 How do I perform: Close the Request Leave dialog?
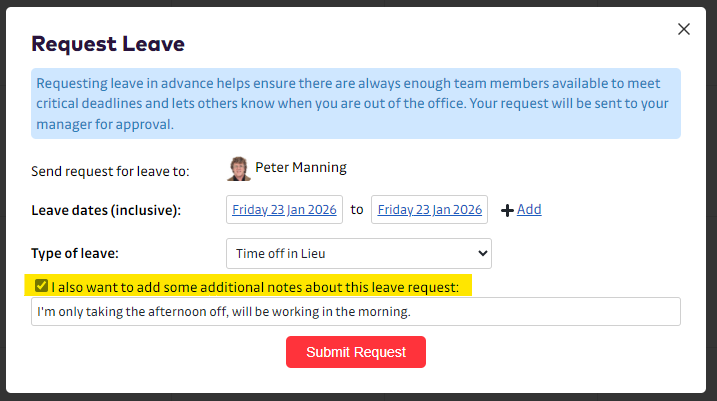pyautogui.click(x=684, y=29)
